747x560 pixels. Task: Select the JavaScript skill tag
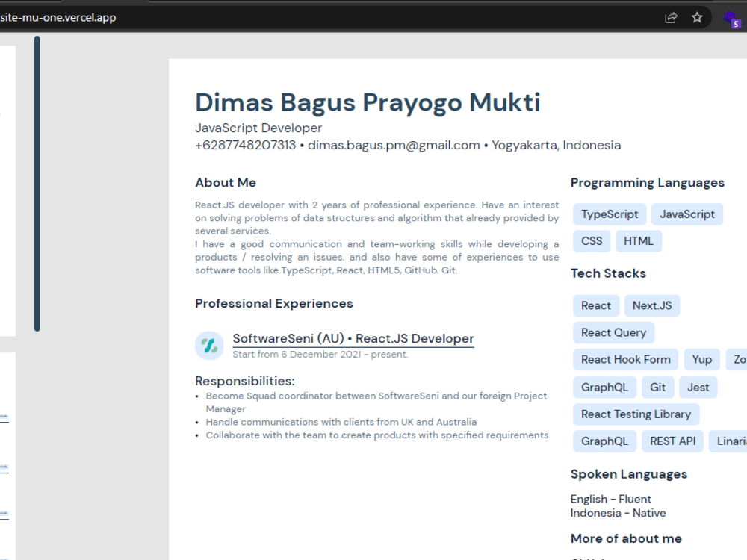[686, 214]
